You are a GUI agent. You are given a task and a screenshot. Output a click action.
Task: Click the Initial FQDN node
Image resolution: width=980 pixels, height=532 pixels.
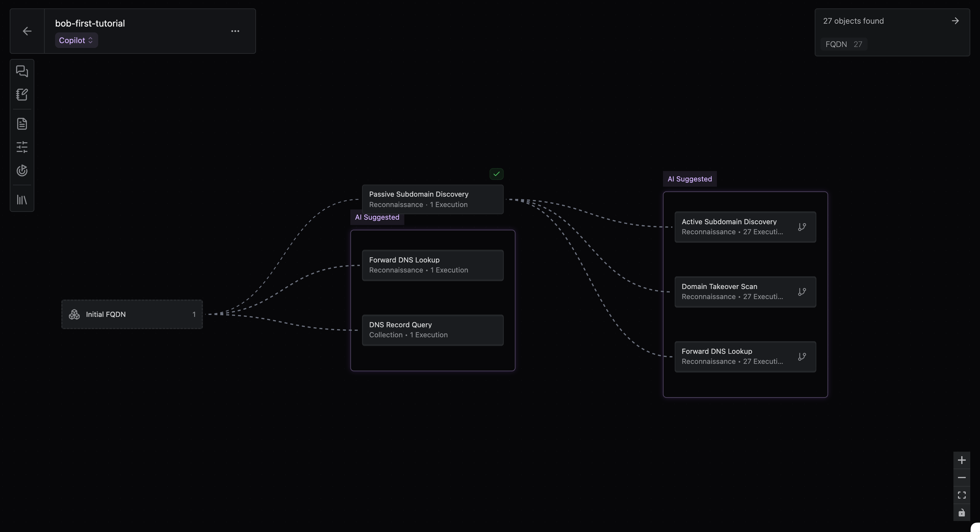[x=132, y=314]
